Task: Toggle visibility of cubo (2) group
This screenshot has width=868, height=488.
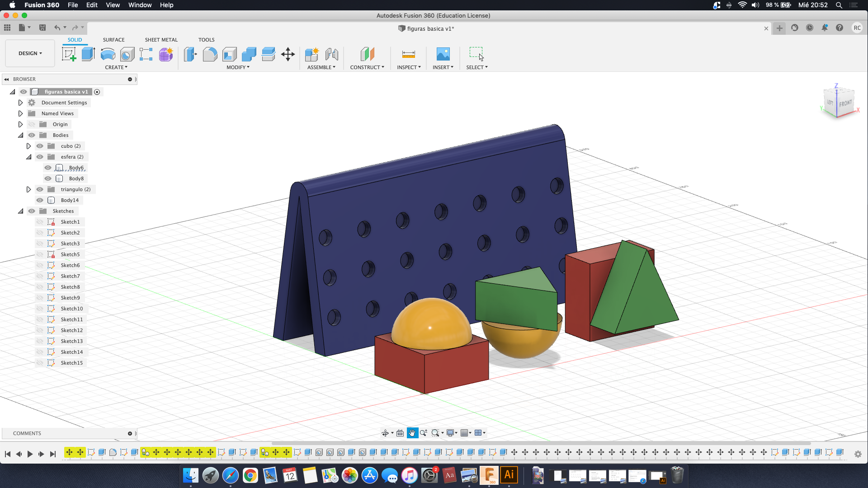Action: pos(39,145)
